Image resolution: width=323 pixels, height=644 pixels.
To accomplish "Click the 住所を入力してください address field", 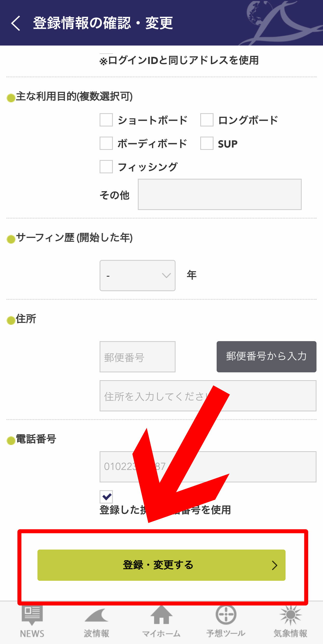I will tap(208, 396).
